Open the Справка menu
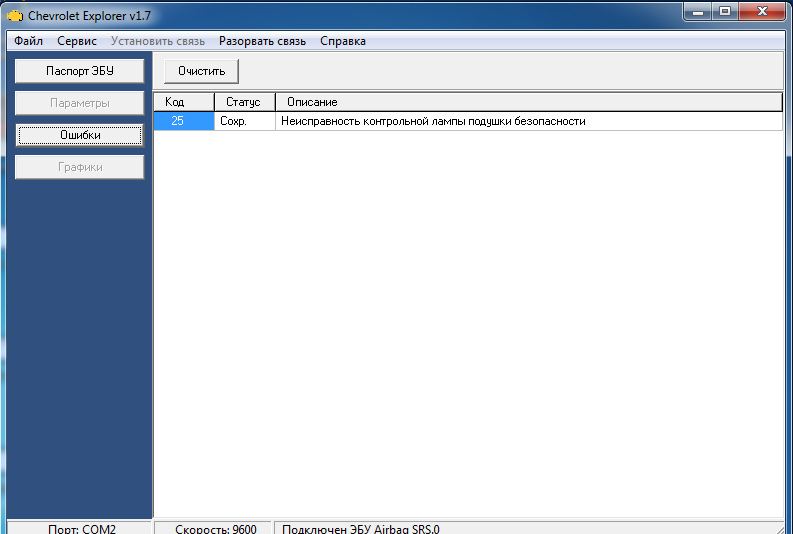Viewport: 793px width, 534px height. click(x=342, y=41)
